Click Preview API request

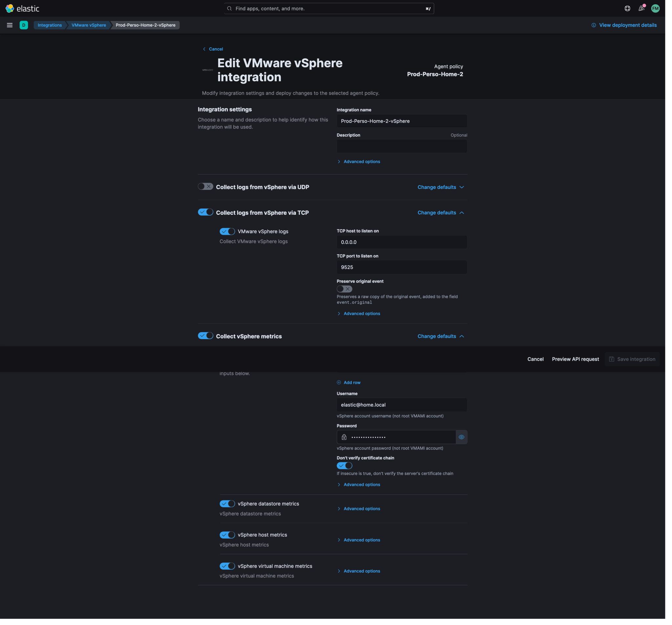click(575, 359)
